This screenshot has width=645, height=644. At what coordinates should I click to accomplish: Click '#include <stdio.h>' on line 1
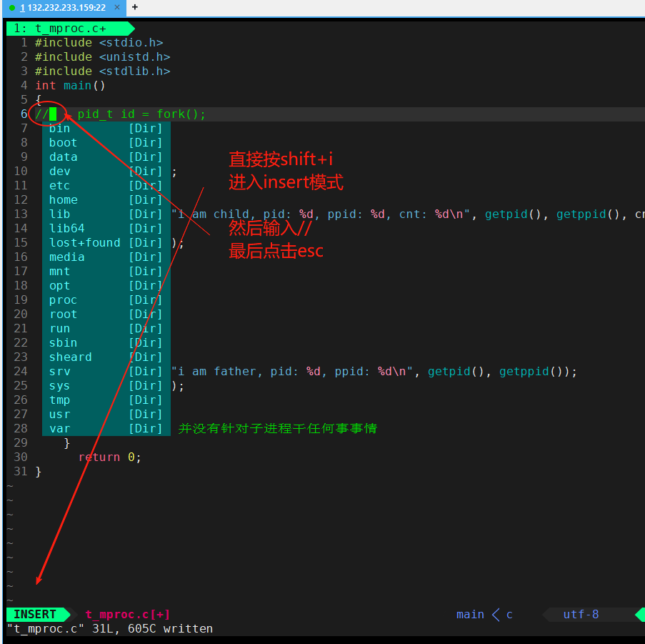click(99, 43)
